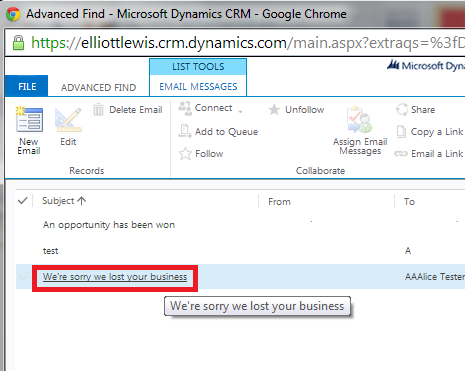Image resolution: width=465 pixels, height=371 pixels.
Task: Click the Unfollow solid star icon
Action: [x=274, y=109]
